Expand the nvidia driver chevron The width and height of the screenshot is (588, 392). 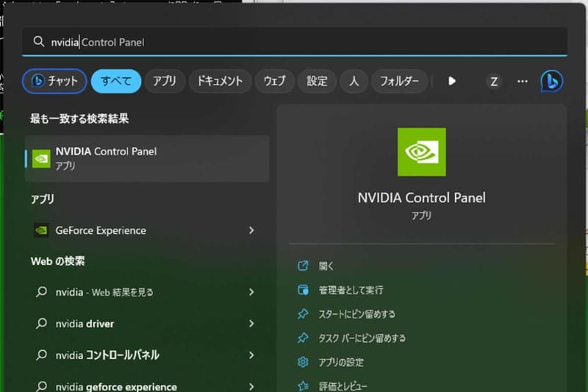click(x=251, y=324)
